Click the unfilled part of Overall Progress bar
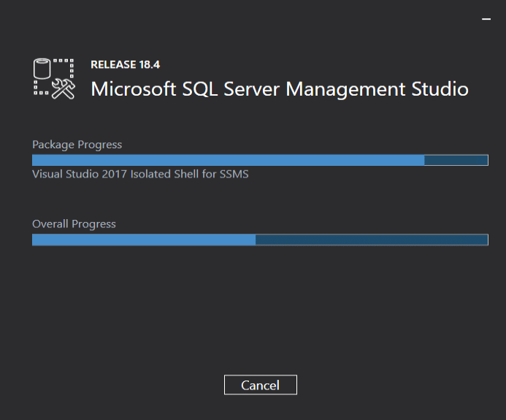Screen dimensions: 506x420 coord(371,240)
